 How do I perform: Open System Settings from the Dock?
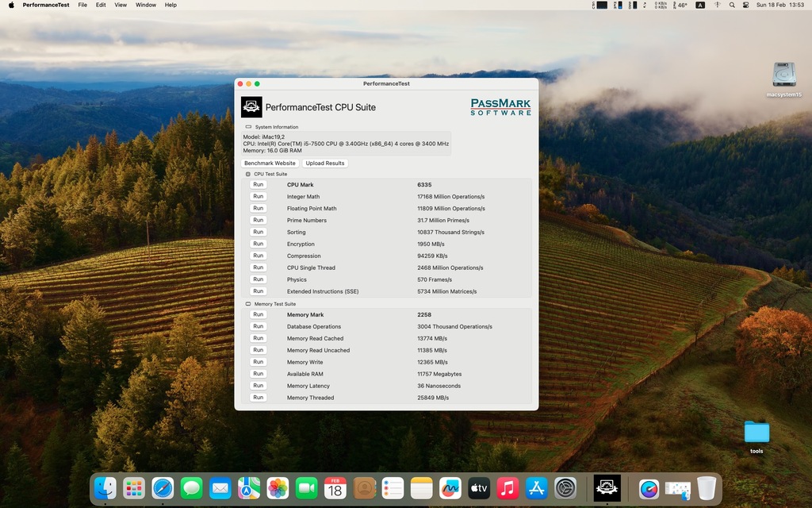click(x=565, y=488)
